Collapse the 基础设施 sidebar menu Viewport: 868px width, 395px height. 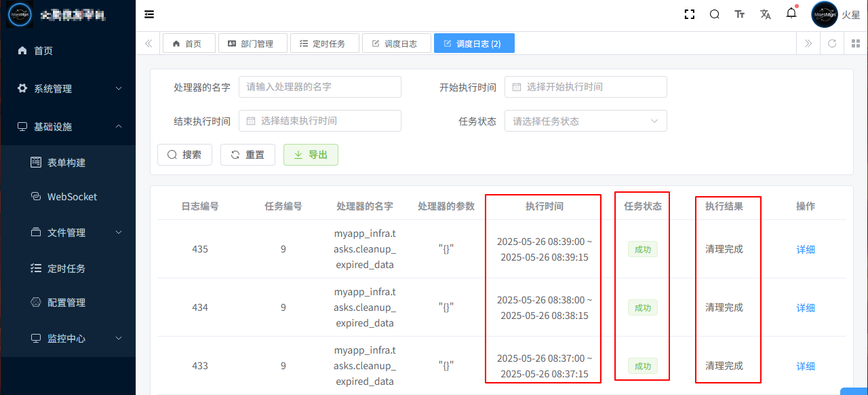coord(68,126)
